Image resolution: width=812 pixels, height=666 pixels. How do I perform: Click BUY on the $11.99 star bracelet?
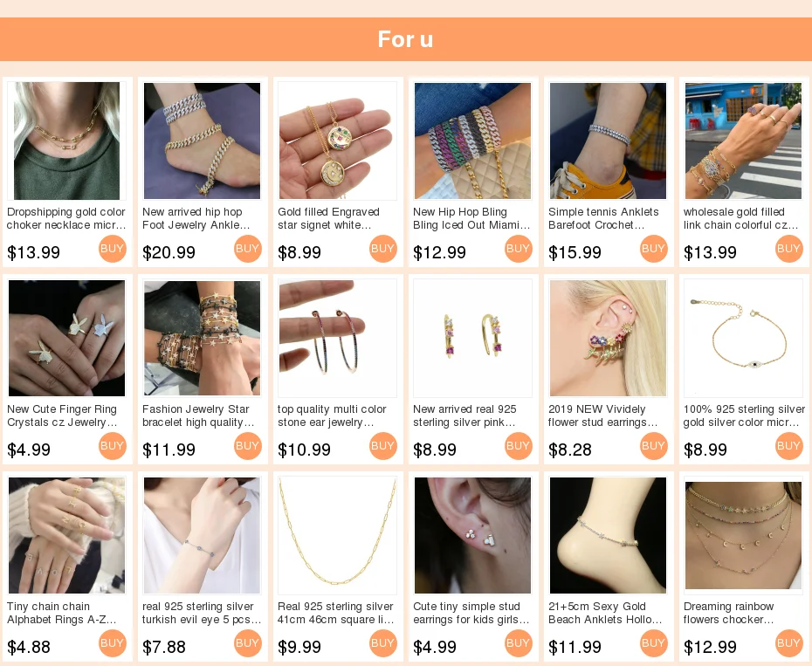coord(248,446)
